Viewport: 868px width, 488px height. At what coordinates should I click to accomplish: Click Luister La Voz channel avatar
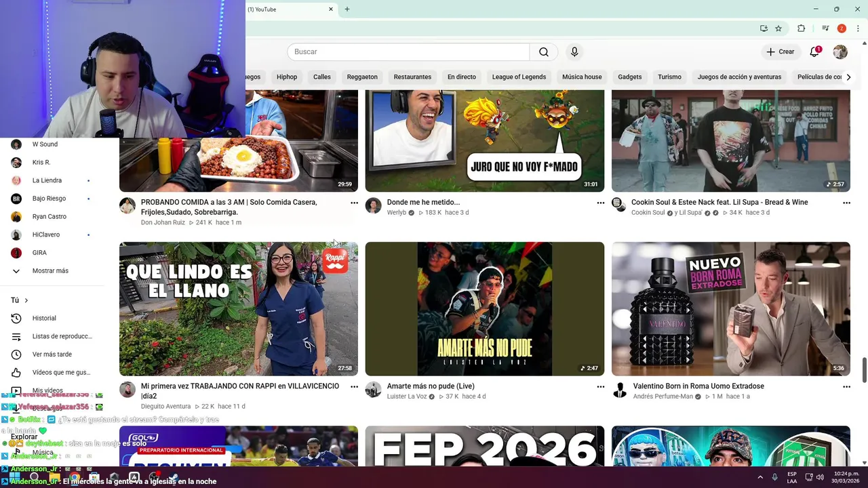(374, 389)
